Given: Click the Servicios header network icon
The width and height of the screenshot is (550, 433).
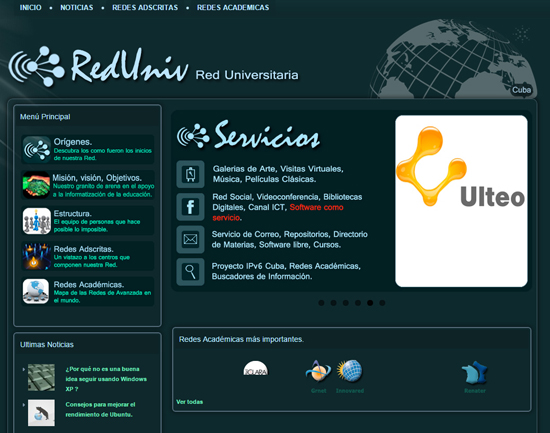Looking at the screenshot, I should pyautogui.click(x=193, y=136).
